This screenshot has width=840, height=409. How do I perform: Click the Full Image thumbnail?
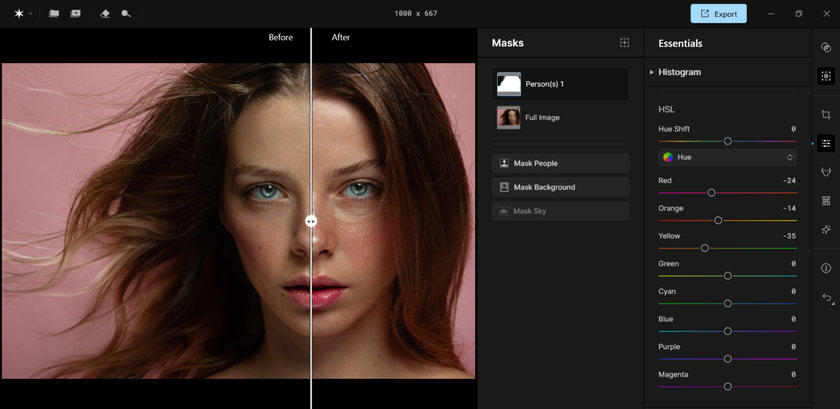(x=509, y=117)
